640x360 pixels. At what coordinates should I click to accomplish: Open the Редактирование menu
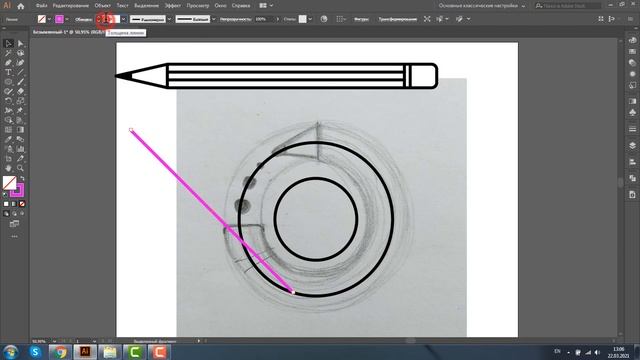(x=71, y=6)
